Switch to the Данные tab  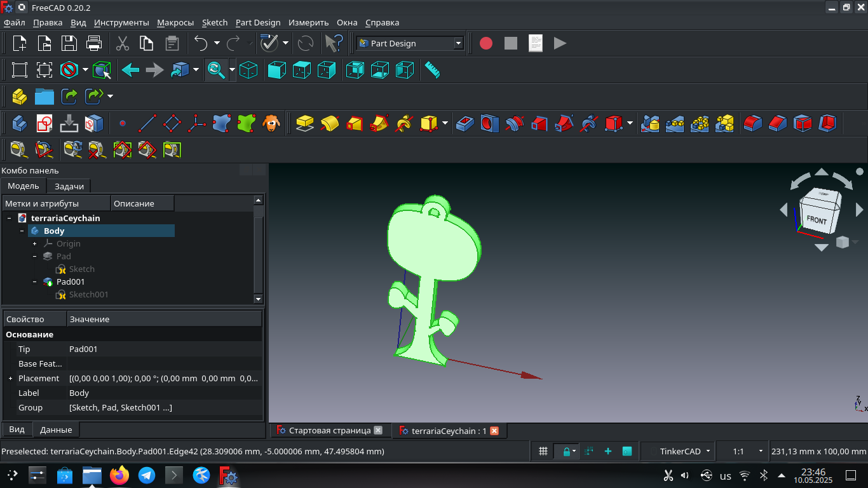(x=56, y=430)
